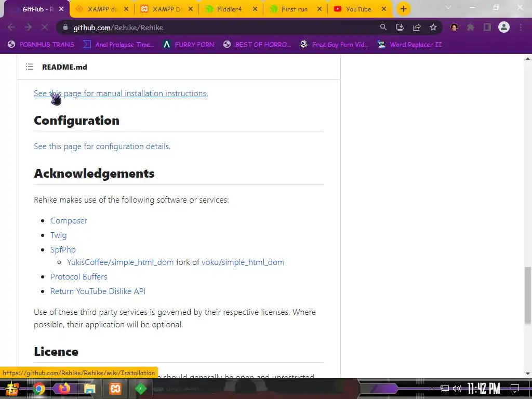
Task: Bookmark this page with the star
Action: (x=433, y=27)
